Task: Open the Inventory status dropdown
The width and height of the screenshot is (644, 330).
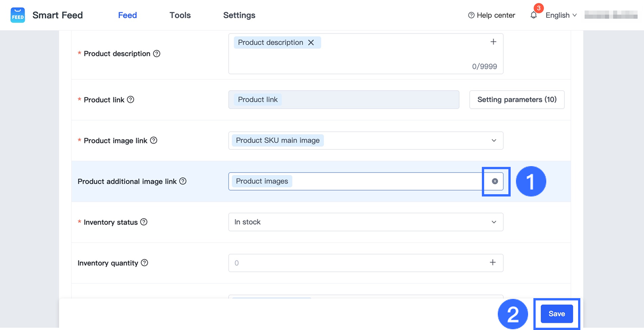Action: (494, 222)
